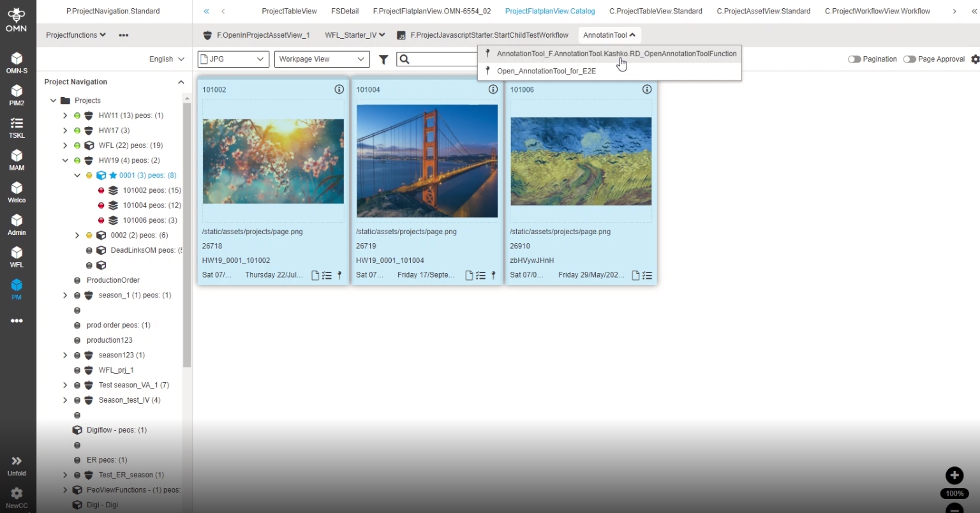Click the F.OpenInProjectAssetView_1 button
Image resolution: width=980 pixels, height=513 pixels.
pos(256,35)
